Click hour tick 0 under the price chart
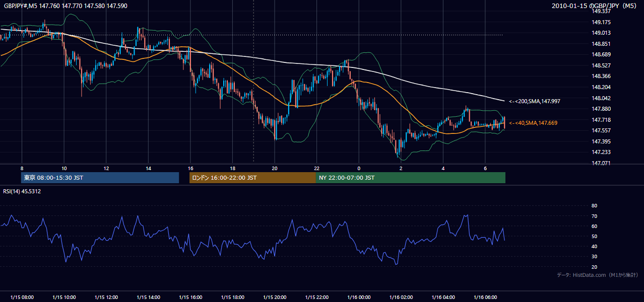 click(x=359, y=168)
